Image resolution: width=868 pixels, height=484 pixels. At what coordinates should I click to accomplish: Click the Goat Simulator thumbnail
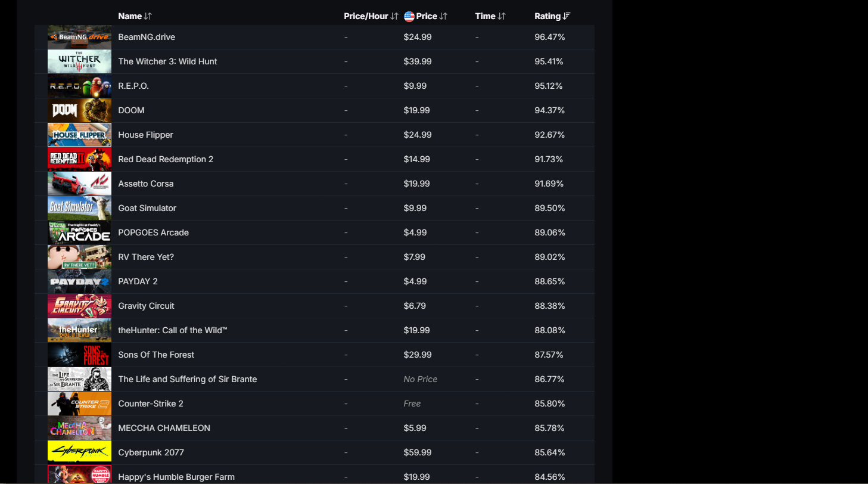pyautogui.click(x=79, y=208)
